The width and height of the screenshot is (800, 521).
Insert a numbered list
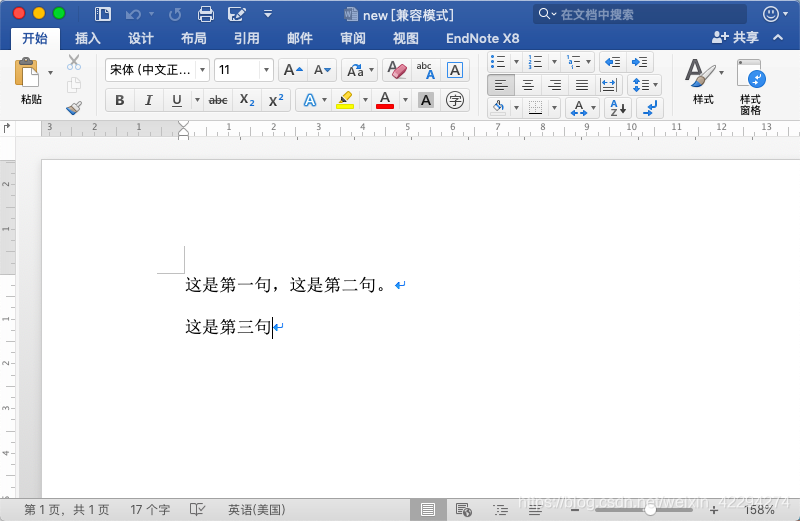pyautogui.click(x=535, y=62)
